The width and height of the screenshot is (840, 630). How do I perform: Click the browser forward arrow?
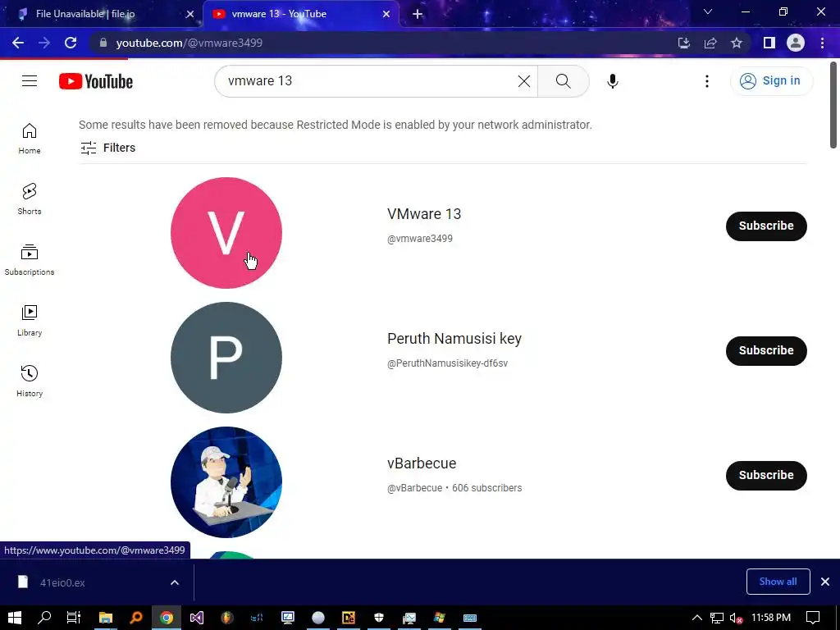(44, 43)
